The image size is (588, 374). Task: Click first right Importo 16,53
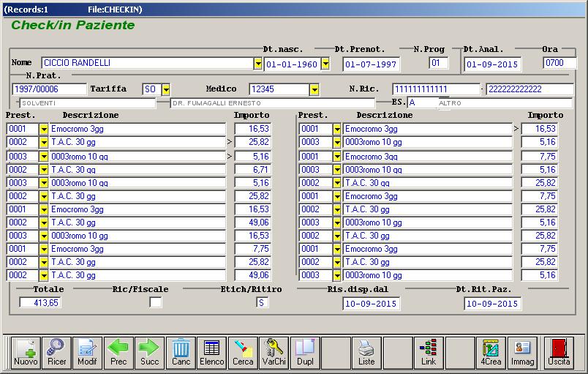540,129
